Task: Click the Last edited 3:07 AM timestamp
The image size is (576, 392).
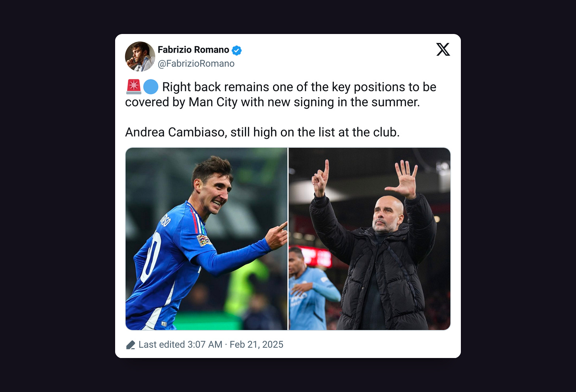Action: [x=180, y=345]
